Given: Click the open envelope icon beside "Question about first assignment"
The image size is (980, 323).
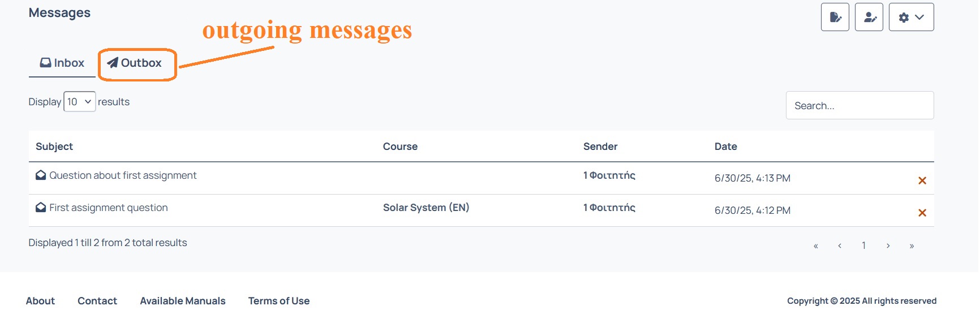Looking at the screenshot, I should pyautogui.click(x=41, y=175).
